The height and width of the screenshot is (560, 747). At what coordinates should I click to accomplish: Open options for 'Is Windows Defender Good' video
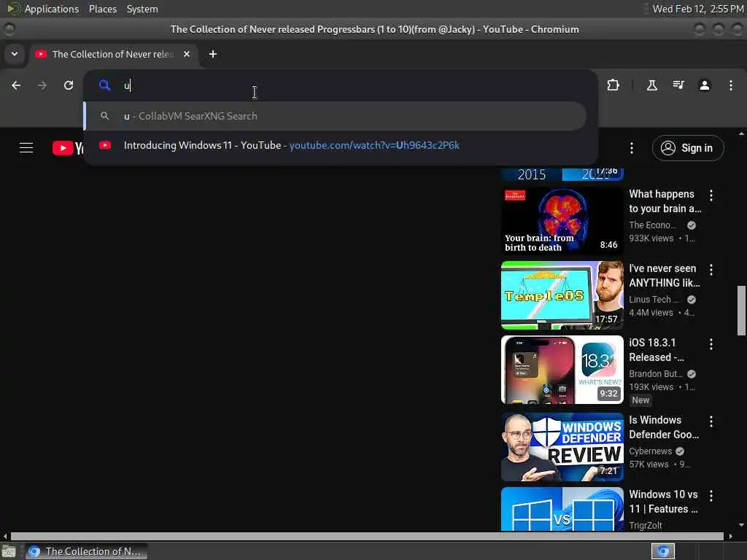(711, 421)
